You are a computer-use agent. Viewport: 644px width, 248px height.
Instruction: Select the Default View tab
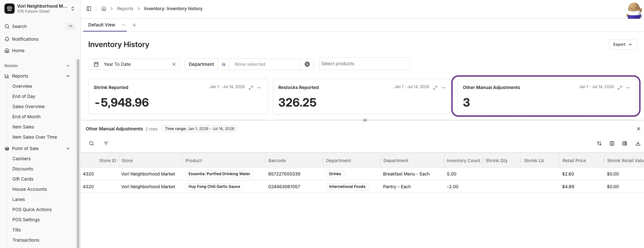(x=102, y=25)
